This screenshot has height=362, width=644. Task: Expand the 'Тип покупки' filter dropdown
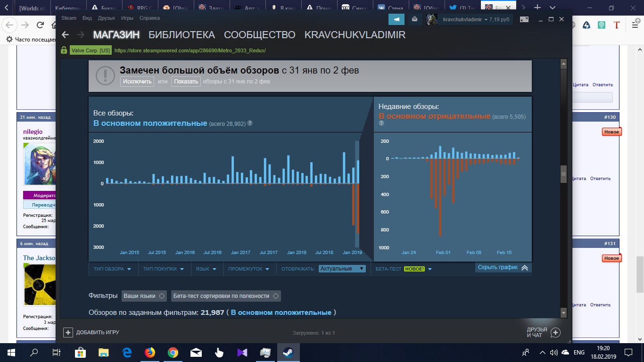pyautogui.click(x=163, y=269)
